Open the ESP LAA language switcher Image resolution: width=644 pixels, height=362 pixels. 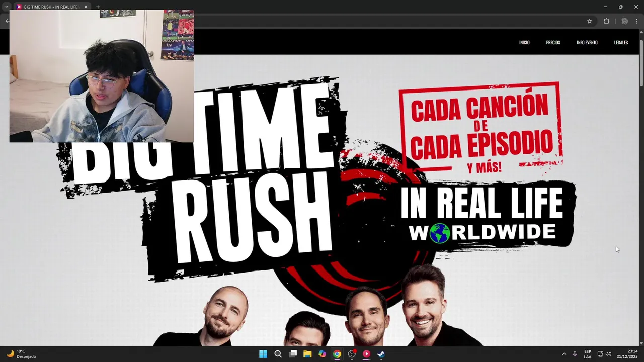[588, 354]
